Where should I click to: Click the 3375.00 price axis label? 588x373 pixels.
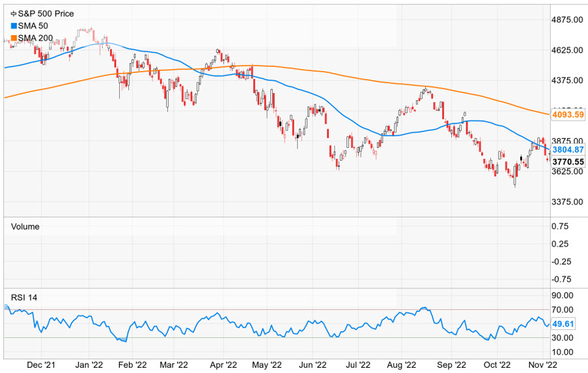coord(567,202)
